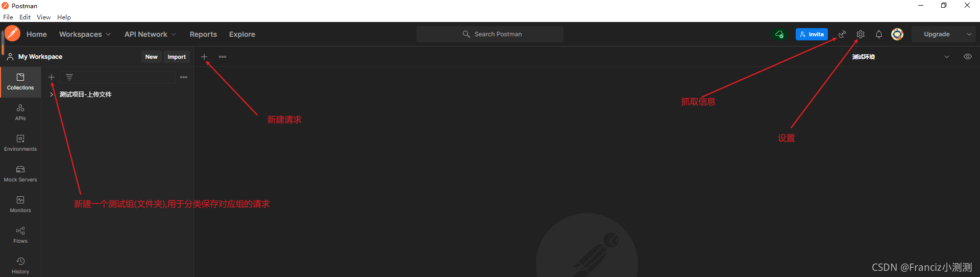Open the Edit menu
Screen dimensions: 980x277
[x=25, y=17]
